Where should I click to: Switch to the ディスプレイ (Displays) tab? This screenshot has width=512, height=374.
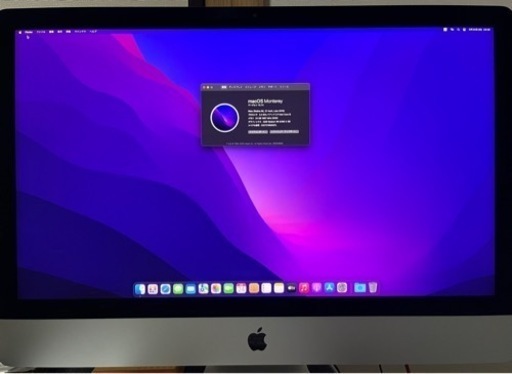[x=236, y=87]
